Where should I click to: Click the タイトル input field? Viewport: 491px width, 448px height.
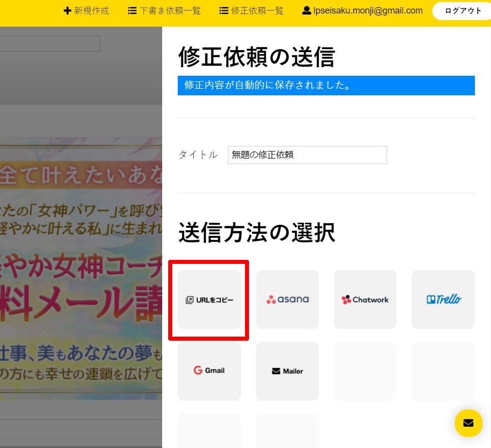click(307, 155)
